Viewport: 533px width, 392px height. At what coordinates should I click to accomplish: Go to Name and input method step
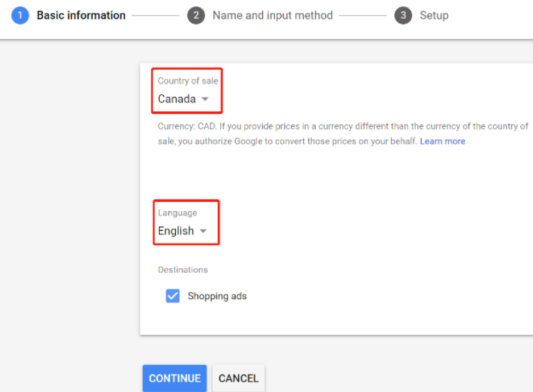[x=272, y=15]
